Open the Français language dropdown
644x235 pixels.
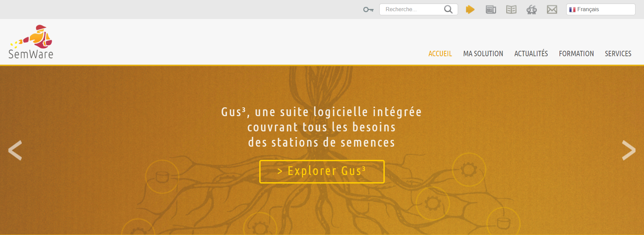tap(601, 9)
